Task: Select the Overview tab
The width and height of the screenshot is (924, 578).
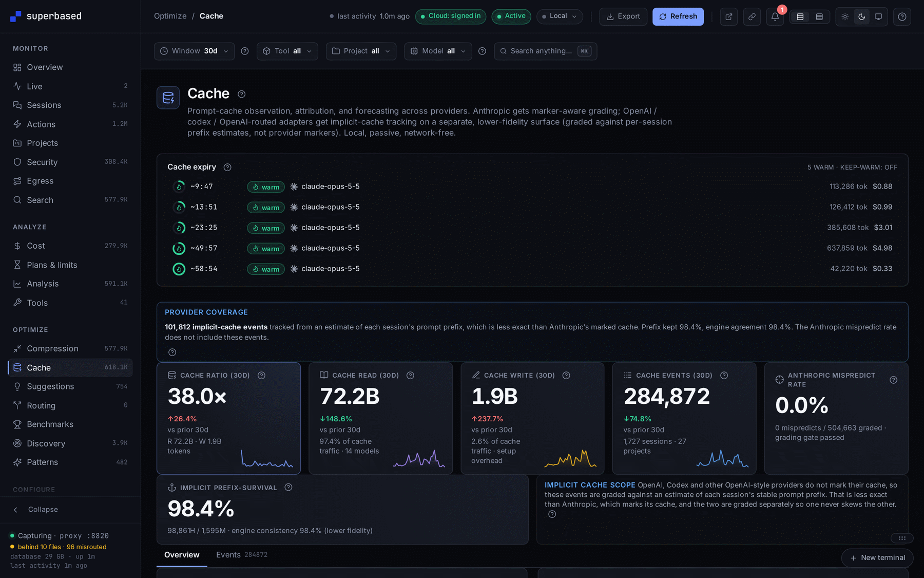Action: tap(182, 555)
